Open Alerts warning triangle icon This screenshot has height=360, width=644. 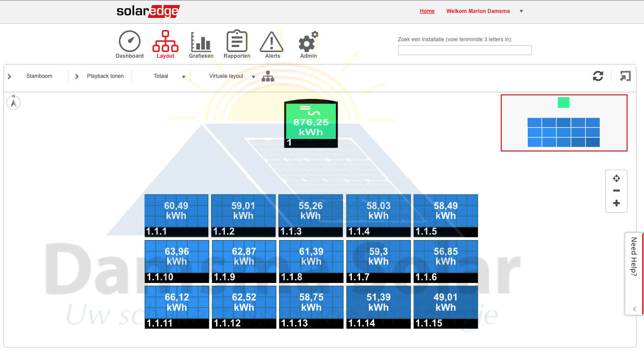272,42
